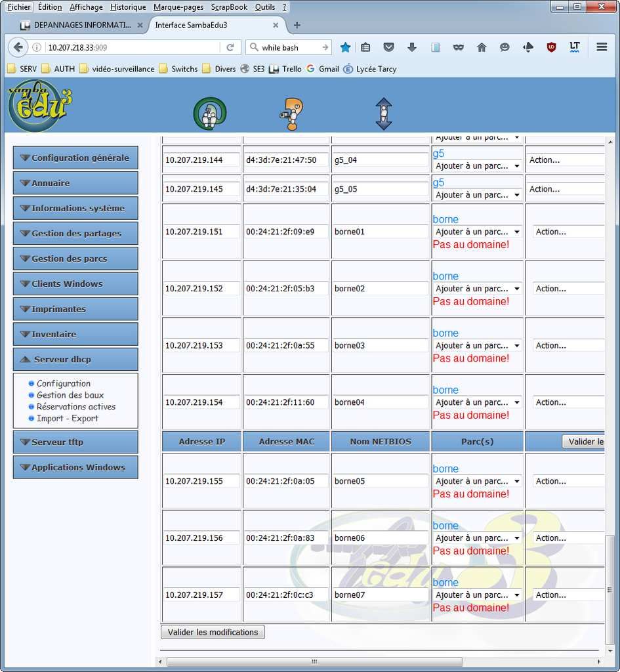Image resolution: width=620 pixels, height=672 pixels.
Task: Click the mask icon in the toolbar
Action: 459,47
